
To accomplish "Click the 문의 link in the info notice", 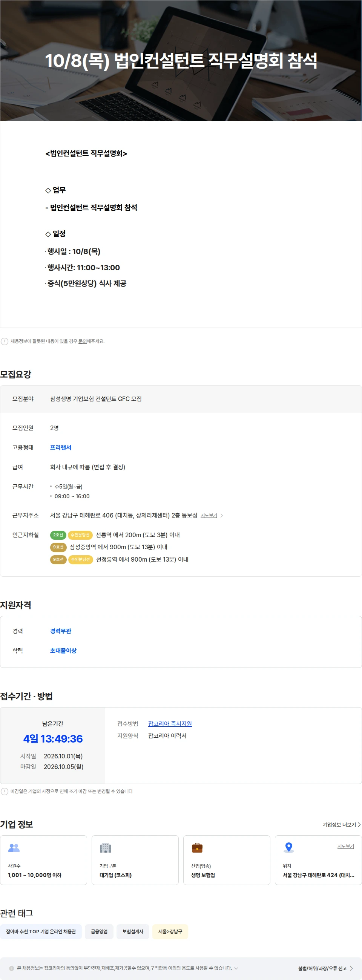I will [x=82, y=341].
